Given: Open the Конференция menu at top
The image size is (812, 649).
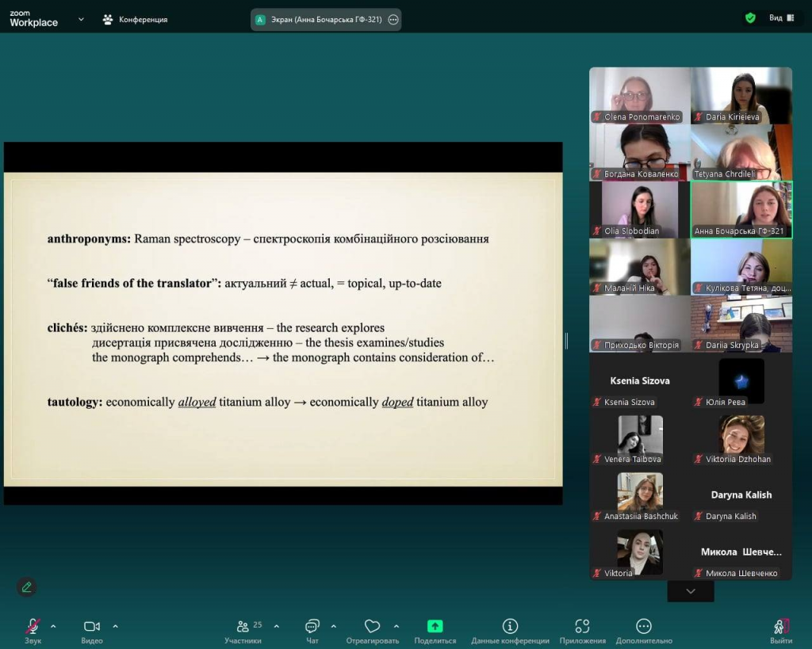Looking at the screenshot, I should (135, 19).
